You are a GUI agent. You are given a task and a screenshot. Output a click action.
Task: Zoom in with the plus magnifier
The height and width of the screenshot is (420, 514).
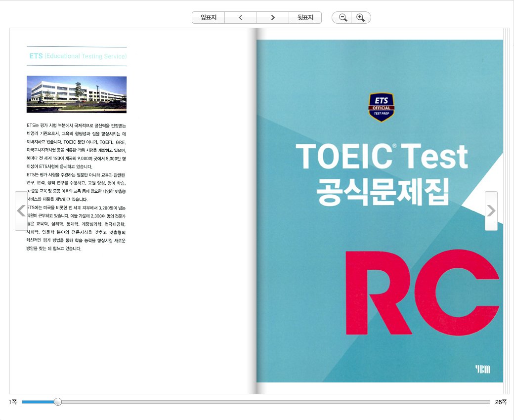click(x=361, y=17)
